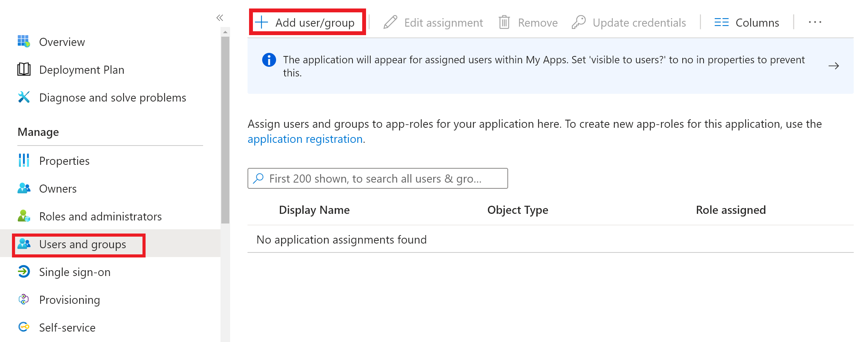Click the Self-service key icon
868x342 pixels.
coord(24,327)
